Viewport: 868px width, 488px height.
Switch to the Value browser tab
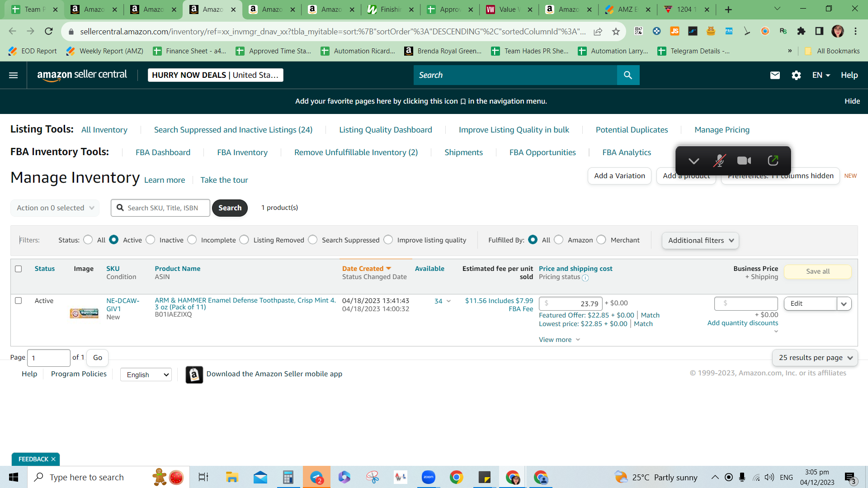(509, 9)
